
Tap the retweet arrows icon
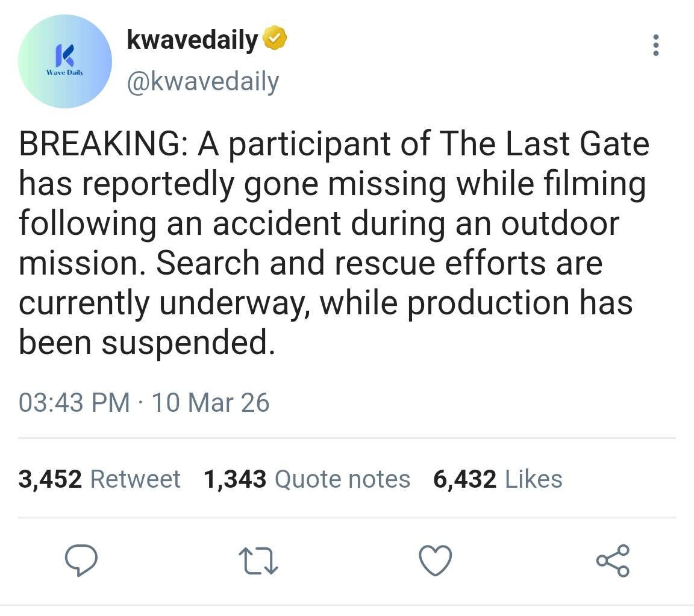click(258, 561)
